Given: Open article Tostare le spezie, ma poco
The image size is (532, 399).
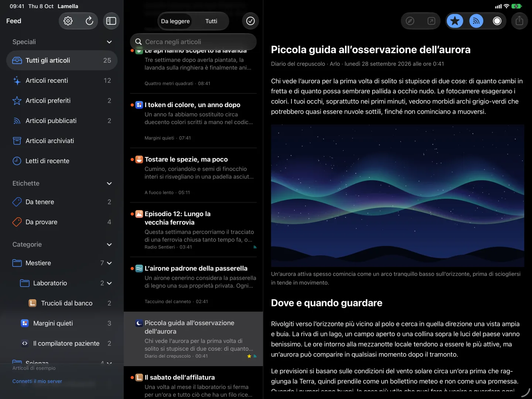Looking at the screenshot, I should point(193,175).
